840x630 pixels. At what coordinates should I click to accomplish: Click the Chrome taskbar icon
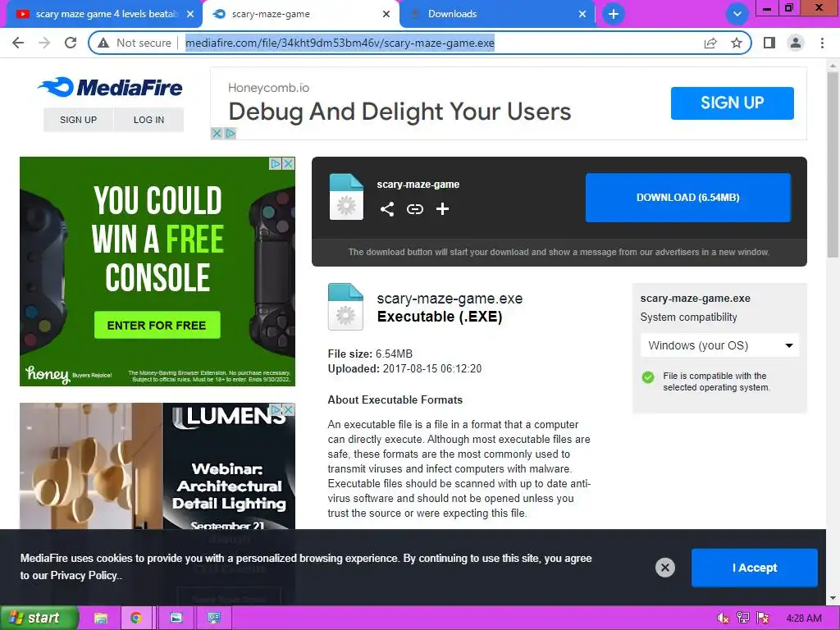pyautogui.click(x=136, y=619)
